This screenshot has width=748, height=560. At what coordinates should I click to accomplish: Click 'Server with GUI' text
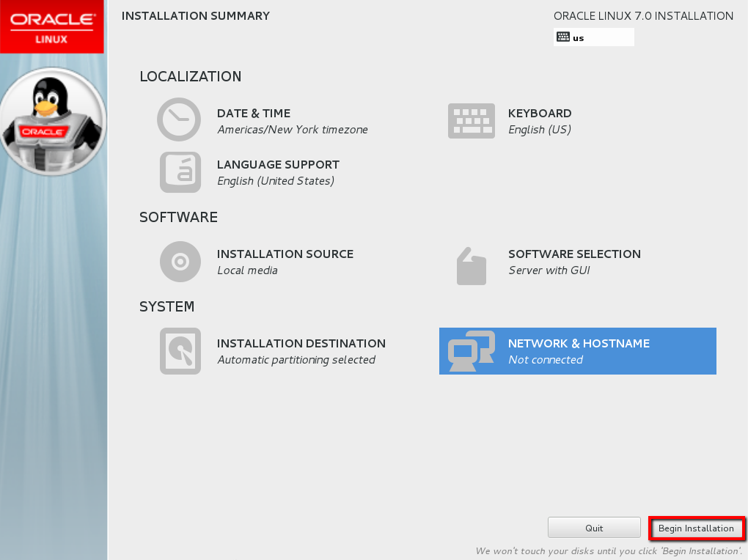(549, 270)
